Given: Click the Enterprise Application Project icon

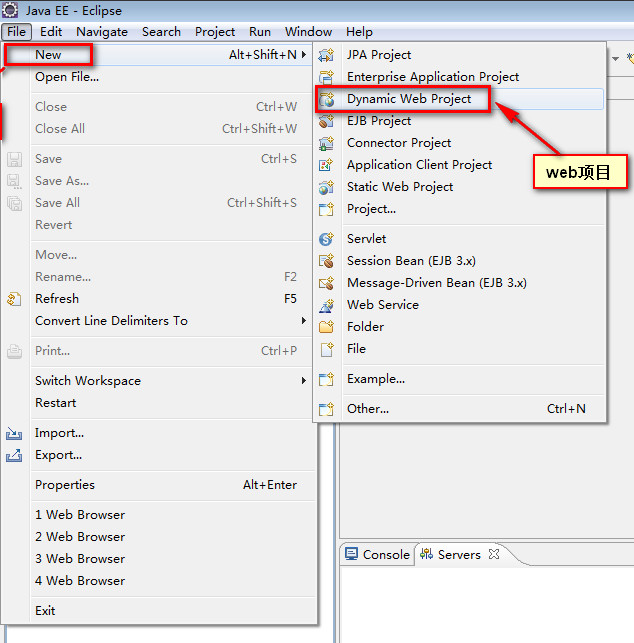Looking at the screenshot, I should (326, 77).
